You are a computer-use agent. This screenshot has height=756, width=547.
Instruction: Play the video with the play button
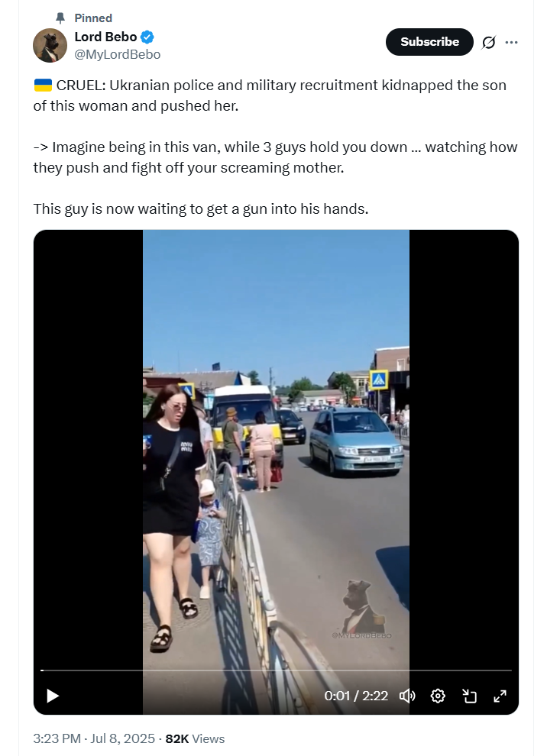[53, 696]
